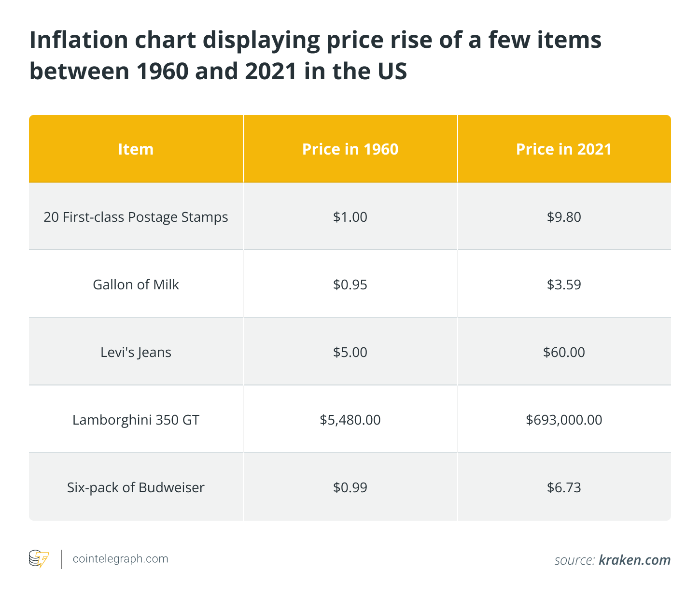
Task: Open the cointelegraph.com link
Action: 120,559
